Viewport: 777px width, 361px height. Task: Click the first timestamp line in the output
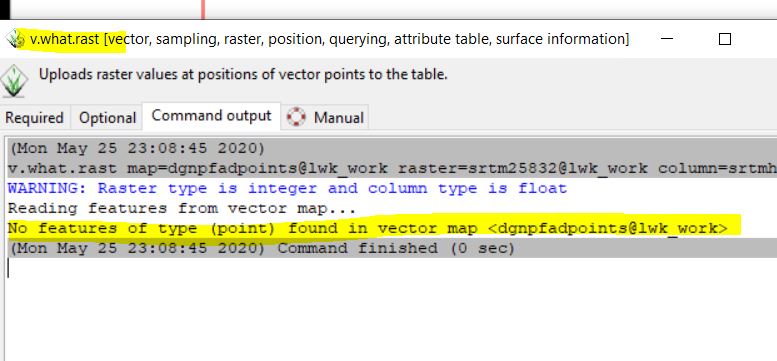pyautogui.click(x=137, y=148)
